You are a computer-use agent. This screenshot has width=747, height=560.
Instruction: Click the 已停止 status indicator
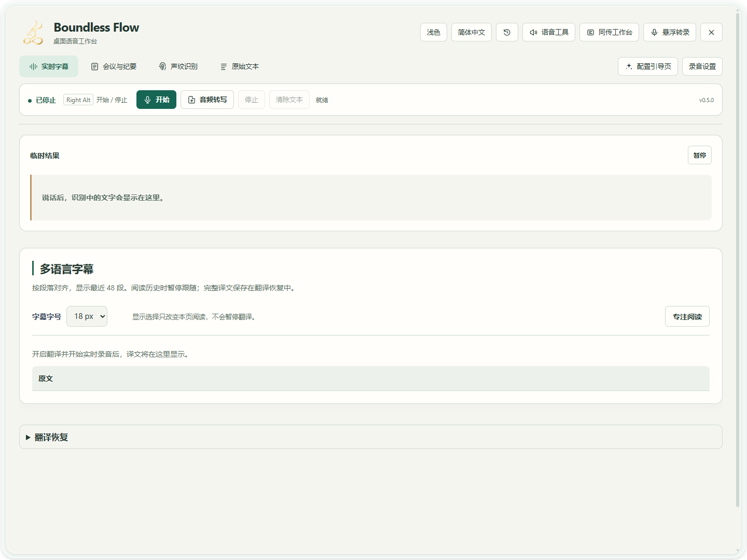(42, 100)
